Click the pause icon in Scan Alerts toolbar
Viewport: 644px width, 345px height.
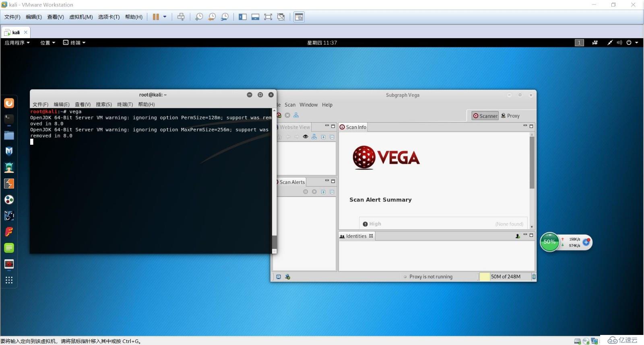click(x=305, y=192)
